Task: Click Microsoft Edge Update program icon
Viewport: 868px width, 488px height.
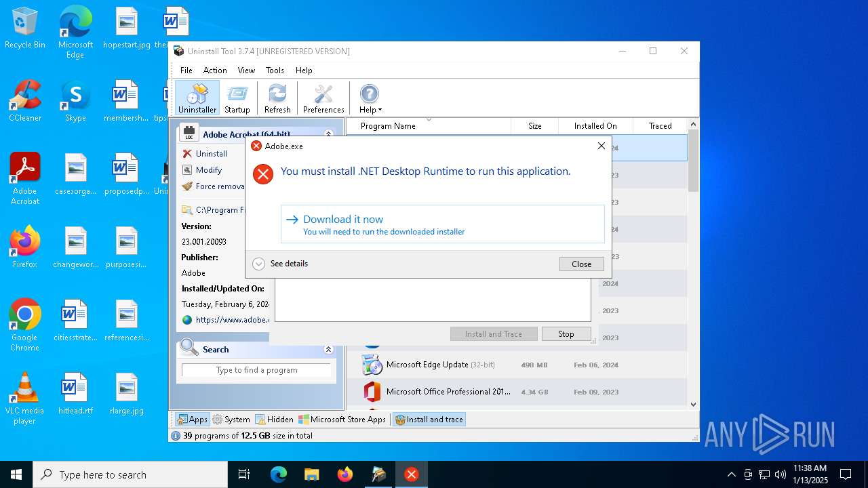Action: [x=372, y=365]
